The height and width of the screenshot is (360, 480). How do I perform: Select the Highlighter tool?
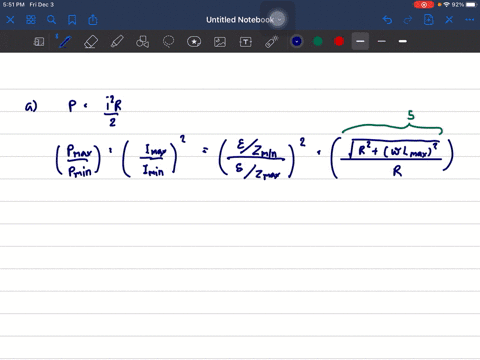117,42
